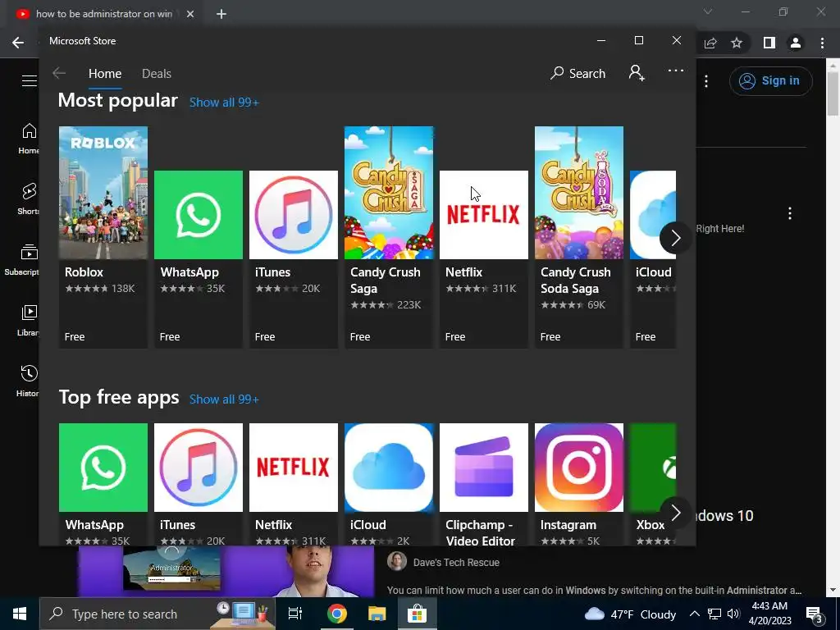The width and height of the screenshot is (840, 630).
Task: Open Chrome three-dot menu
Action: [822, 43]
